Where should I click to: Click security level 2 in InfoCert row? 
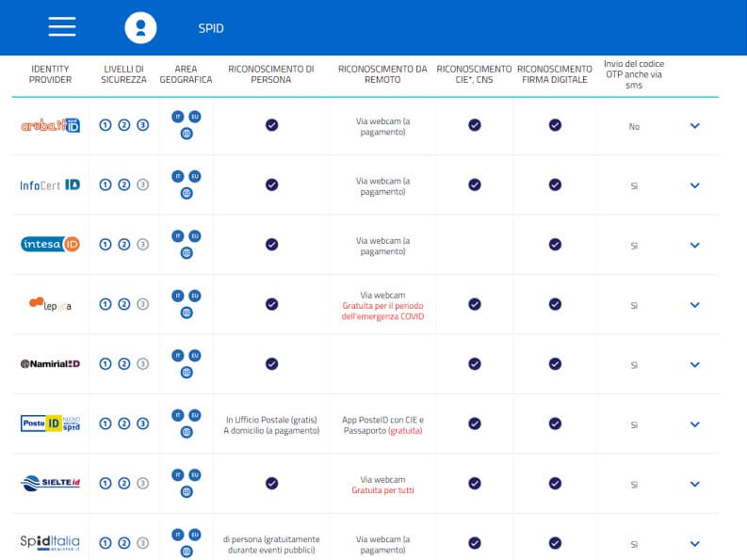point(123,184)
